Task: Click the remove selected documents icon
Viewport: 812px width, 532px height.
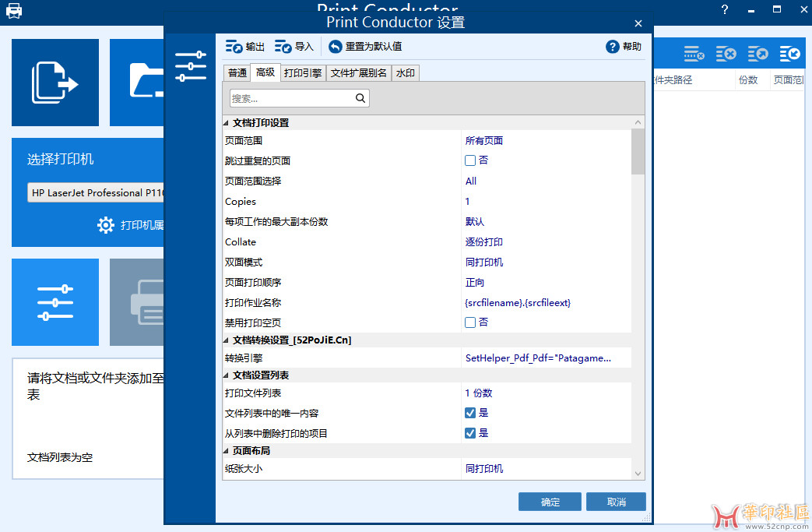Action: 693,53
